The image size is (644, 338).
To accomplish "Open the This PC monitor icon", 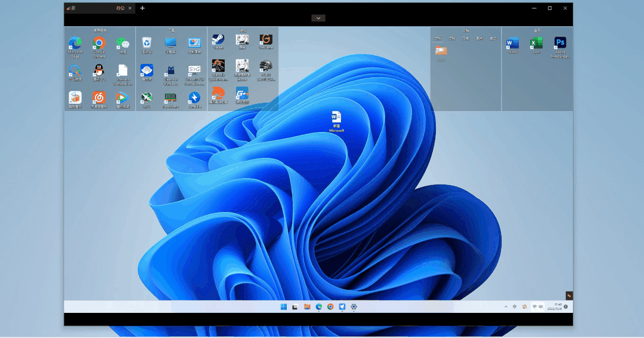I will [x=171, y=42].
